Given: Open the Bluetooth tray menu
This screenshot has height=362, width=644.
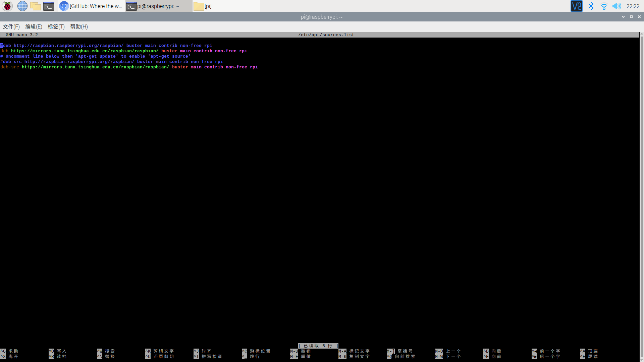Looking at the screenshot, I should coord(591,6).
